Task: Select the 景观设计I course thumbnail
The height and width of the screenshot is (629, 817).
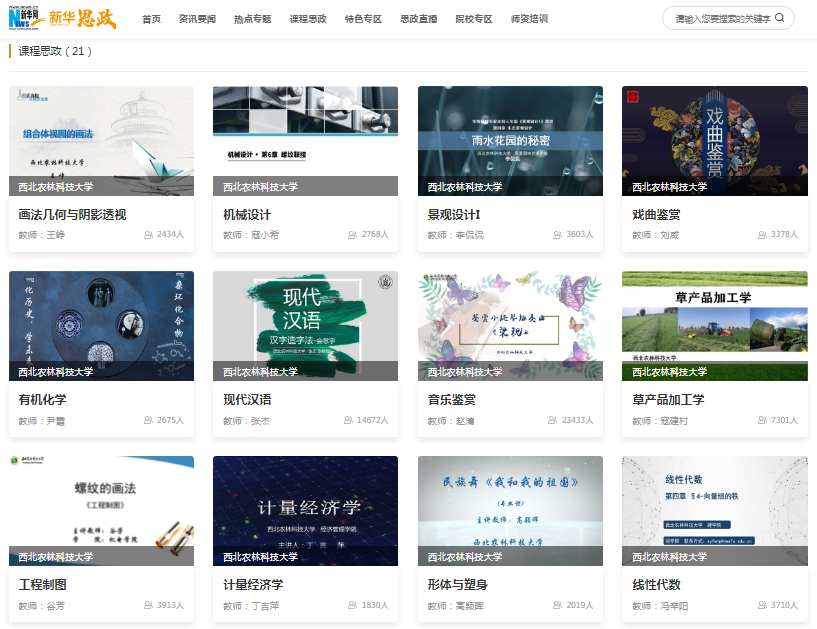Action: [510, 140]
